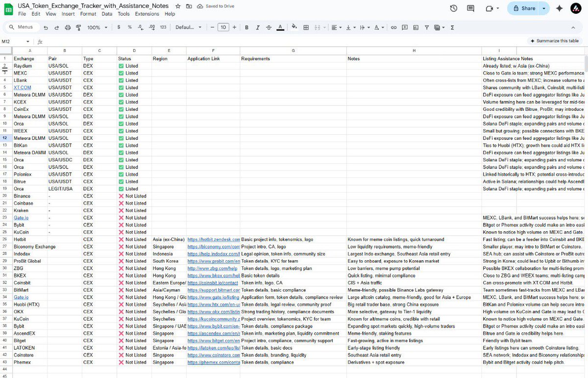The height and width of the screenshot is (378, 588).
Task: Open the horizontal align dropdown
Action: [336, 27]
